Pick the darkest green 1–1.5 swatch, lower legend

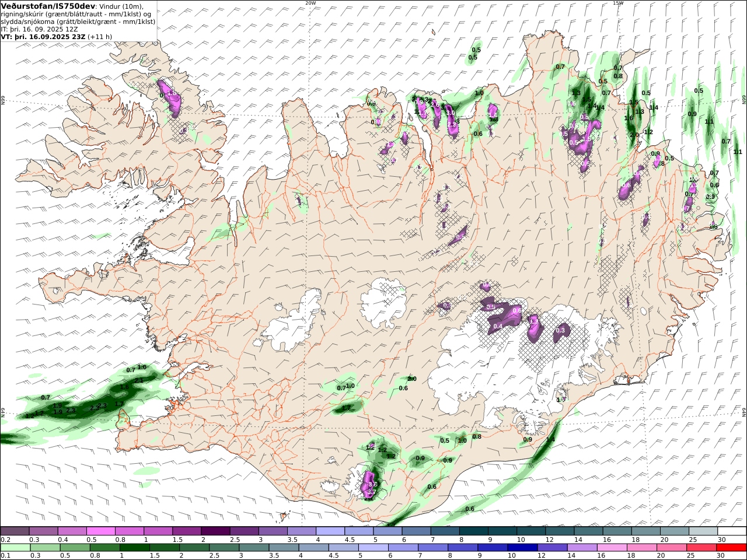click(134, 547)
